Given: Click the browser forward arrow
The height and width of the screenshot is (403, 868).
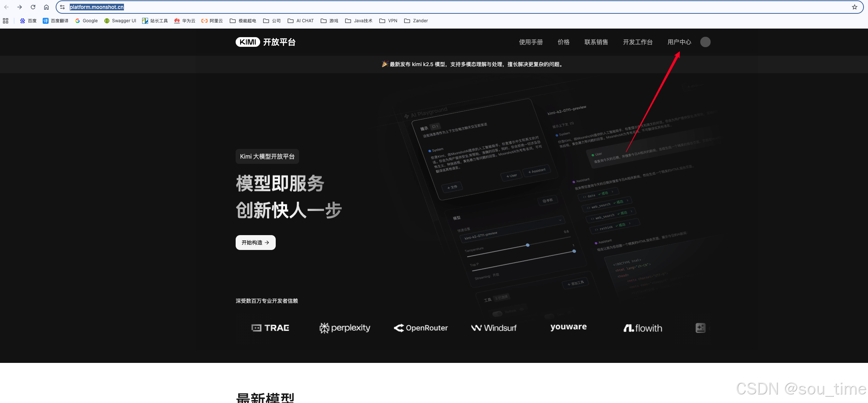Looking at the screenshot, I should 20,7.
